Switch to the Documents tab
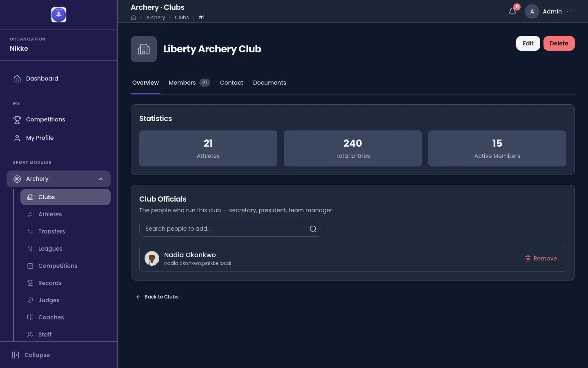 (x=269, y=83)
